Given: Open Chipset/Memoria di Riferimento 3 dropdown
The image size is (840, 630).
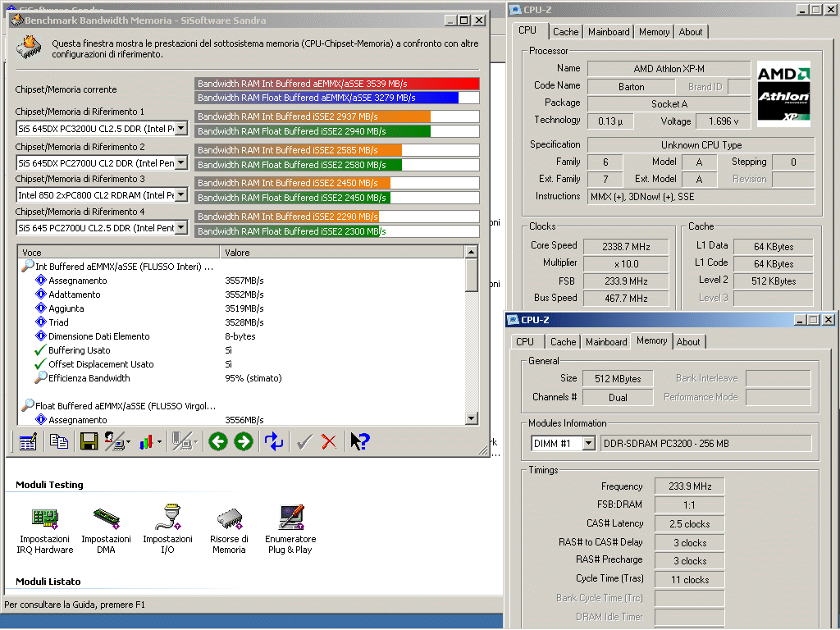Looking at the screenshot, I should coord(181,194).
